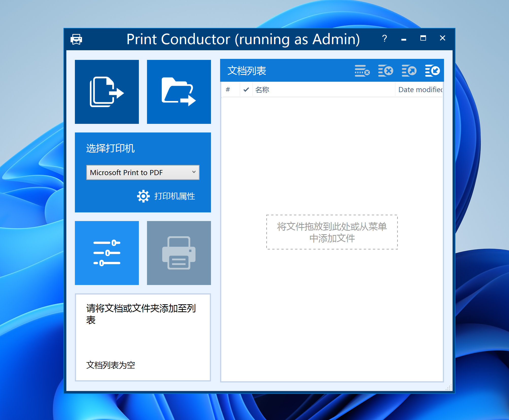
Task: Click the 将文件拖放到此处 drop area
Action: 332,232
